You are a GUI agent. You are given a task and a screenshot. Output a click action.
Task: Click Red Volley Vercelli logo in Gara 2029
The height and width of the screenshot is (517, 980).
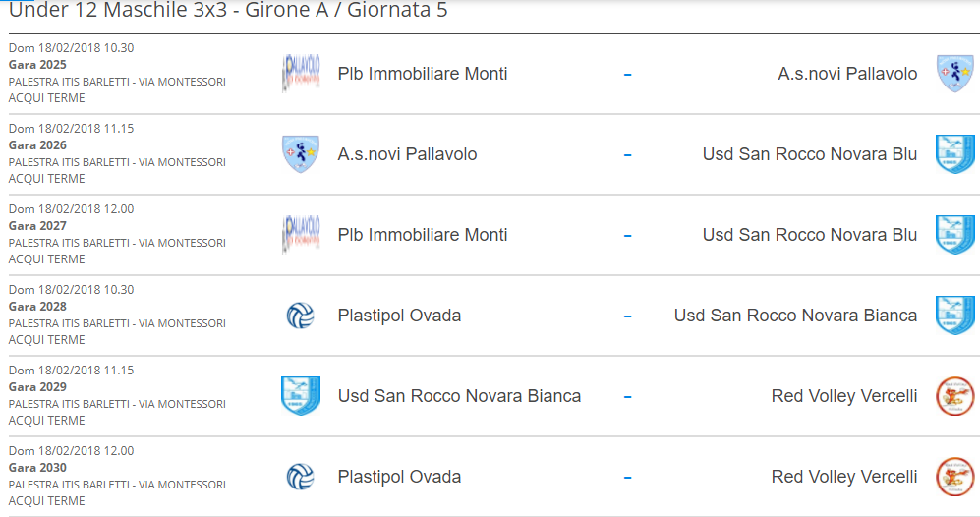(955, 396)
